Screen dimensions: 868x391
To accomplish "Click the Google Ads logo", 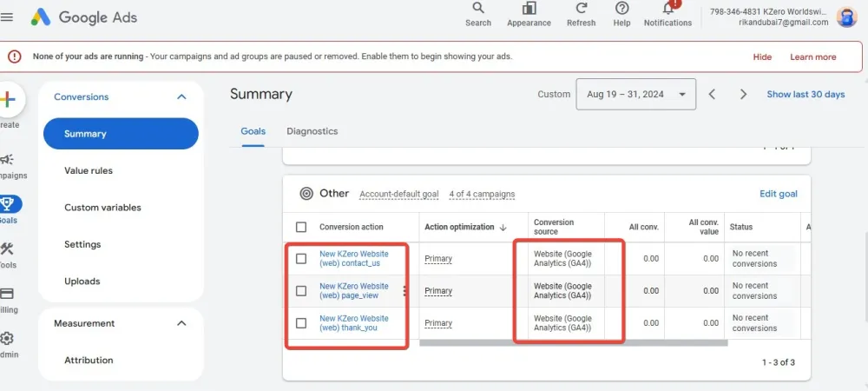I will (x=83, y=17).
